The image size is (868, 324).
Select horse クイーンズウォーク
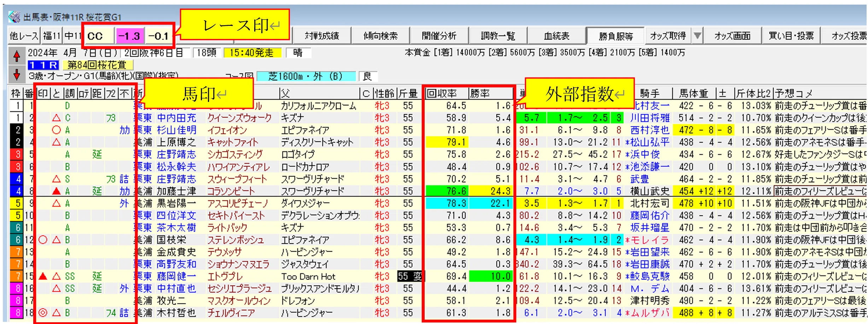tap(239, 118)
